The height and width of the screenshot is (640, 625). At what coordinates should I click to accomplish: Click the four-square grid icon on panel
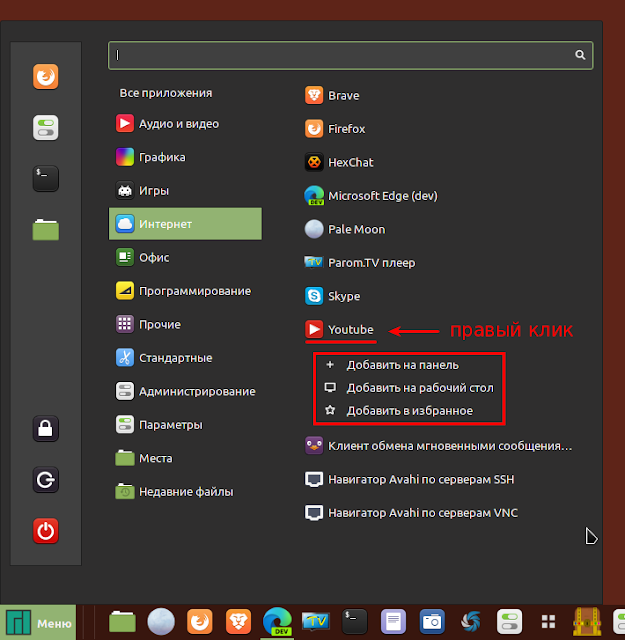[548, 622]
